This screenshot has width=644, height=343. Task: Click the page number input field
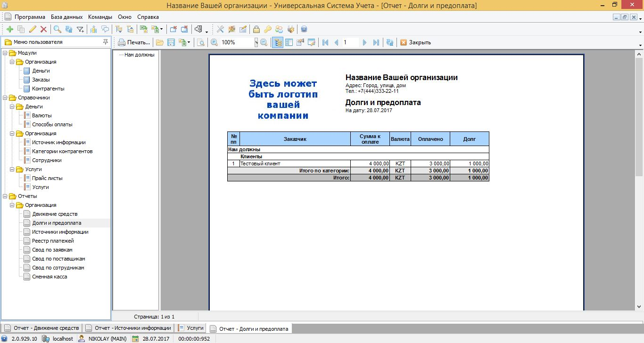(350, 42)
